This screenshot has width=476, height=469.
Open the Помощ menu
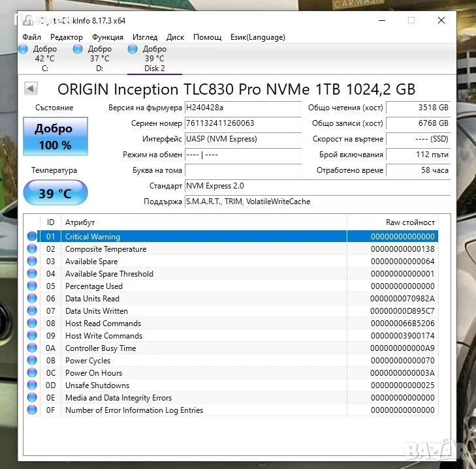click(x=208, y=37)
